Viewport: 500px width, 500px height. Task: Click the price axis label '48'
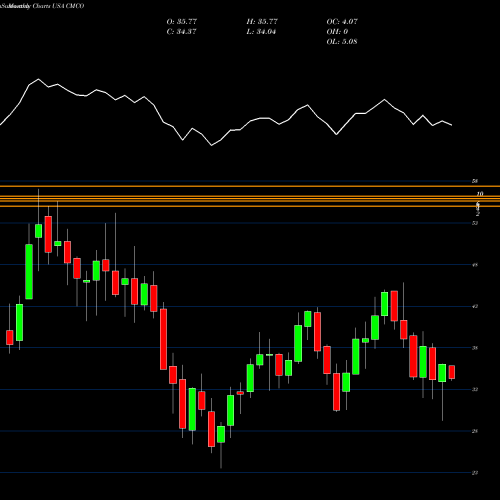[x=475, y=265]
